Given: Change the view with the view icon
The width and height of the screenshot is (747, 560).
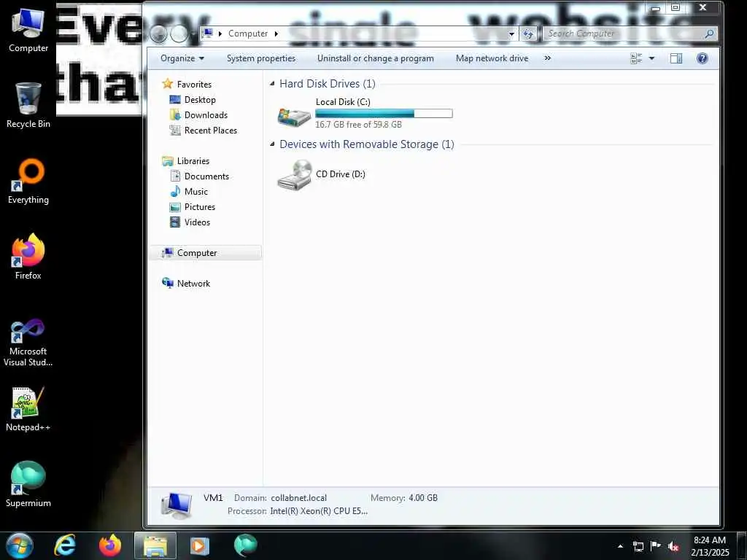Looking at the screenshot, I should (636, 58).
